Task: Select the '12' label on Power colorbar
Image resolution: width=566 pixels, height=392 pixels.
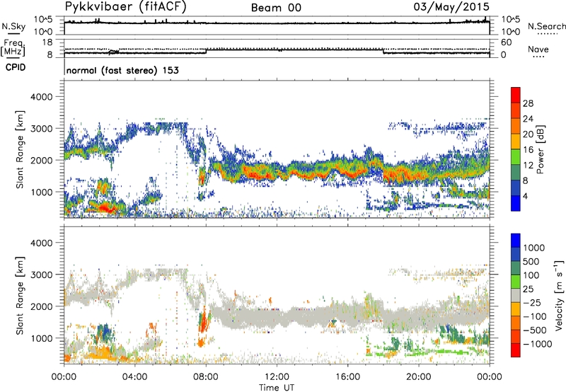Action: pyautogui.click(x=528, y=166)
